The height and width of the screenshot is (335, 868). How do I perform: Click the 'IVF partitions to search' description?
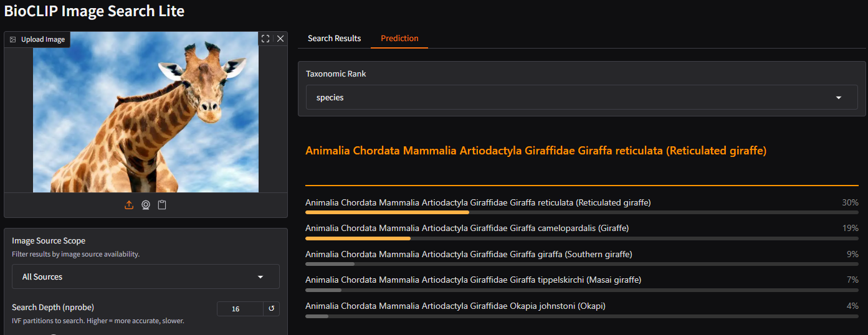[x=98, y=321]
